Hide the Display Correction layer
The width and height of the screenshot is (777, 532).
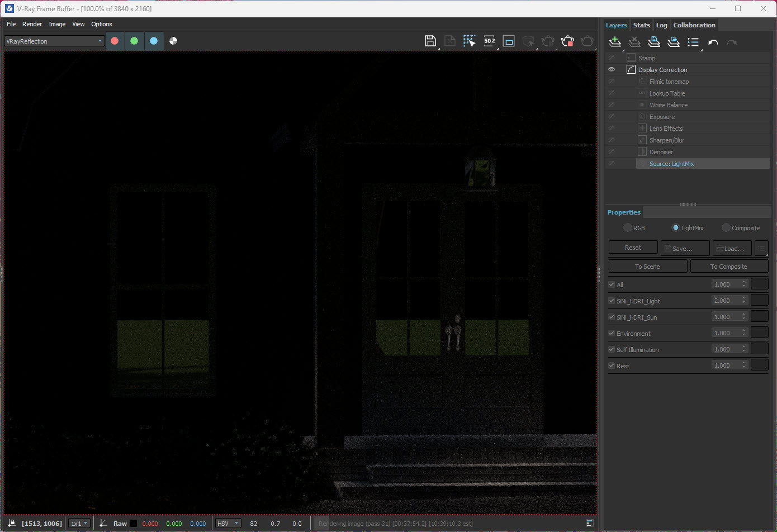point(612,70)
